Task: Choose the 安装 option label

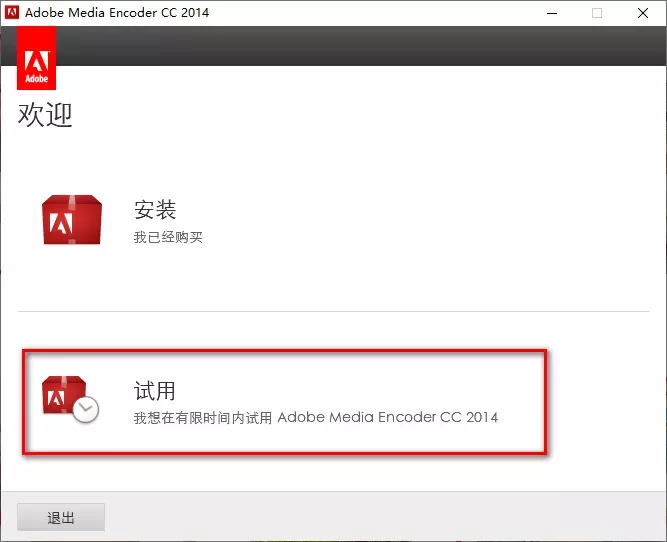Action: (x=155, y=210)
